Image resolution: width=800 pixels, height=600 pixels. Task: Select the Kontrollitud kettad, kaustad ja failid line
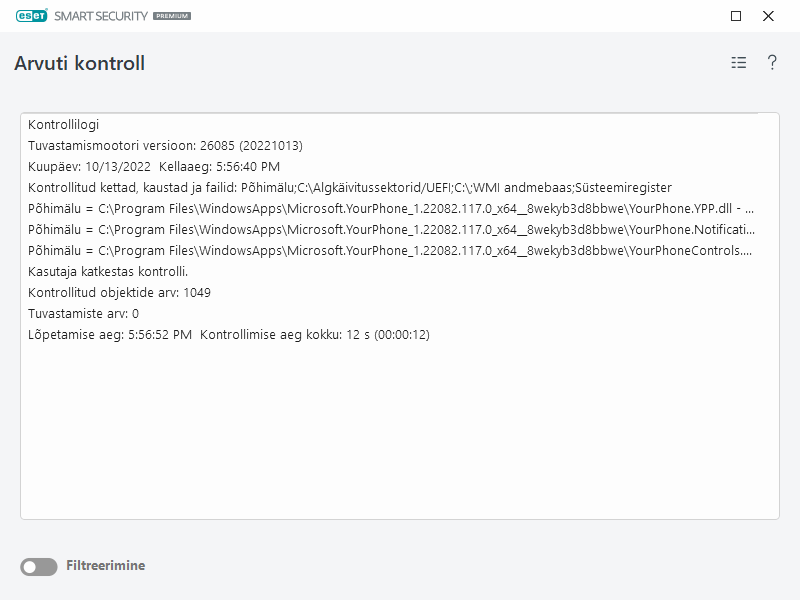[350, 188]
